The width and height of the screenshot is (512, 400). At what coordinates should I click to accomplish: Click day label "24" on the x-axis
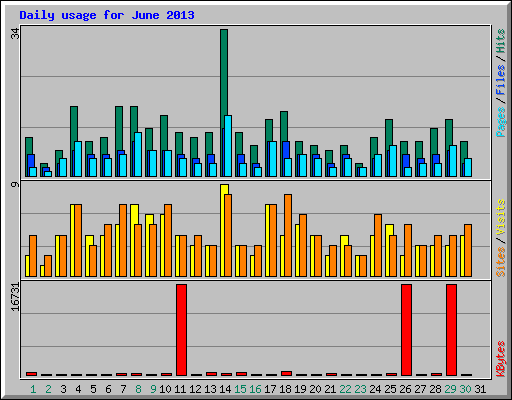375,389
